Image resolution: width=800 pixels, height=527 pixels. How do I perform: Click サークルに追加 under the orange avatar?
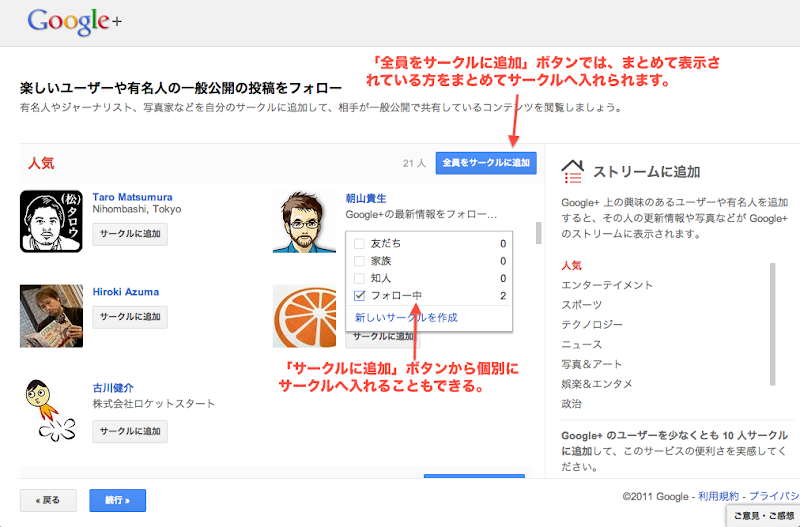click(x=383, y=339)
